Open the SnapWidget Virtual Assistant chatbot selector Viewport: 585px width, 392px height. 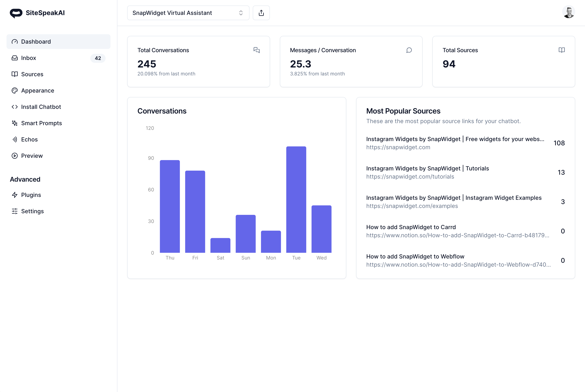pos(188,13)
